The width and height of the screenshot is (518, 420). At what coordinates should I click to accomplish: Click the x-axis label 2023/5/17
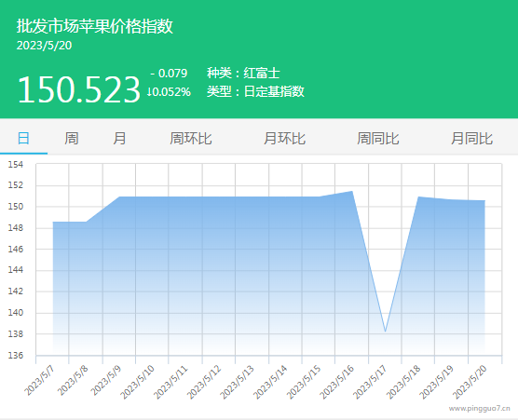[x=370, y=383]
